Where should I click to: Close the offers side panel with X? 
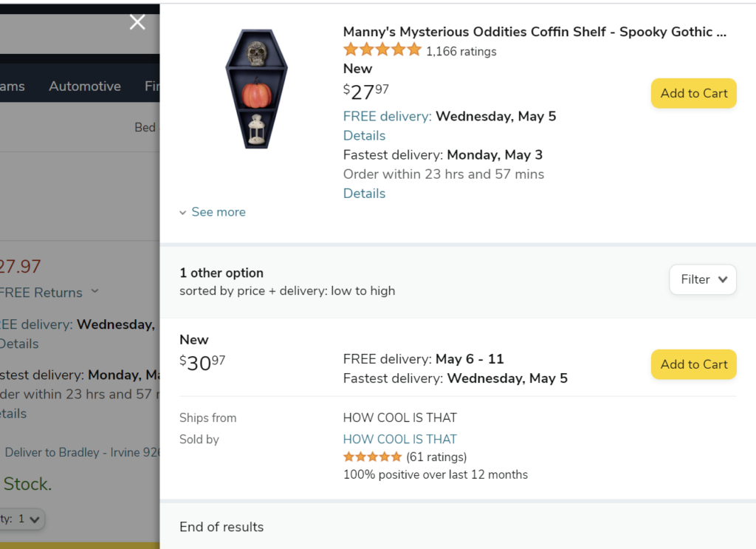coord(137,22)
